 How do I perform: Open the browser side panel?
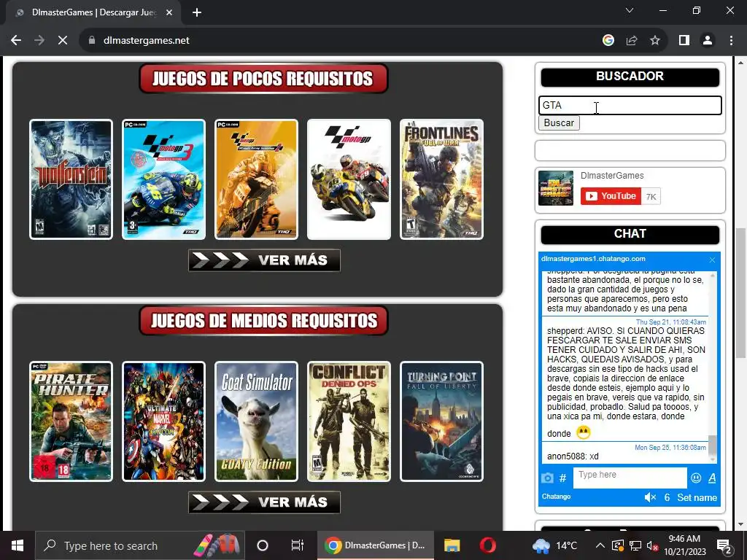684,41
